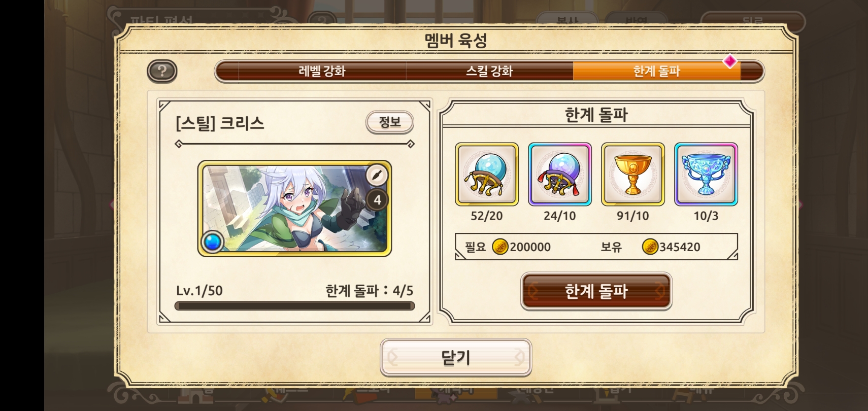Select the golden chalice material

[633, 175]
